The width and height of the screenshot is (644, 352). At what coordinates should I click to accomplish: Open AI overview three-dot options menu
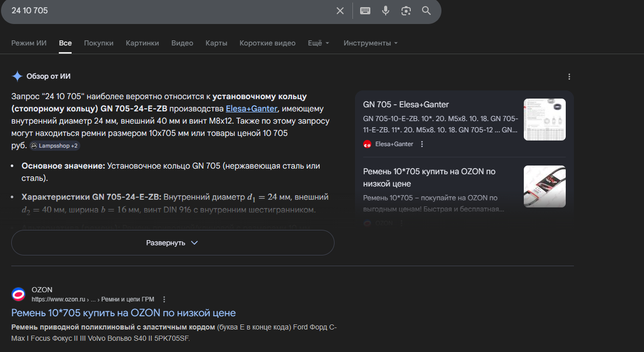(569, 77)
